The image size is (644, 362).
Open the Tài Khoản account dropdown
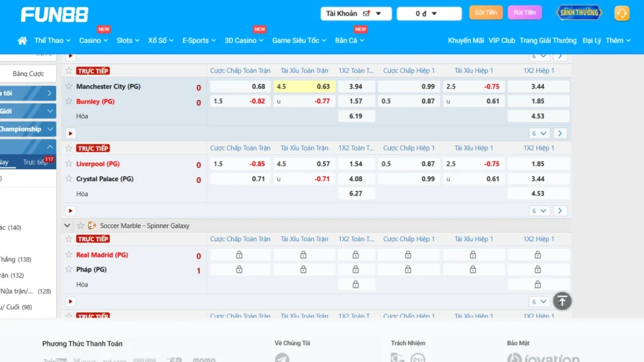click(x=355, y=14)
